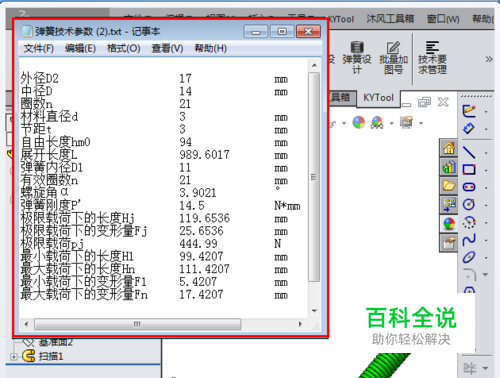Click Notepad vertical scrollbar down arrow
This screenshot has height=378, width=500.
click(314, 311)
